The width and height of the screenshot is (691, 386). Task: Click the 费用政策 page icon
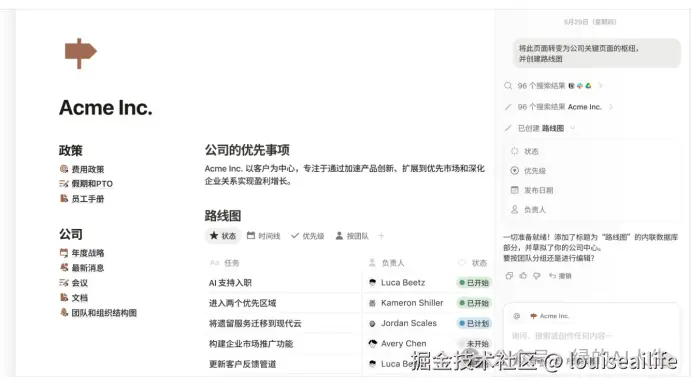point(64,169)
